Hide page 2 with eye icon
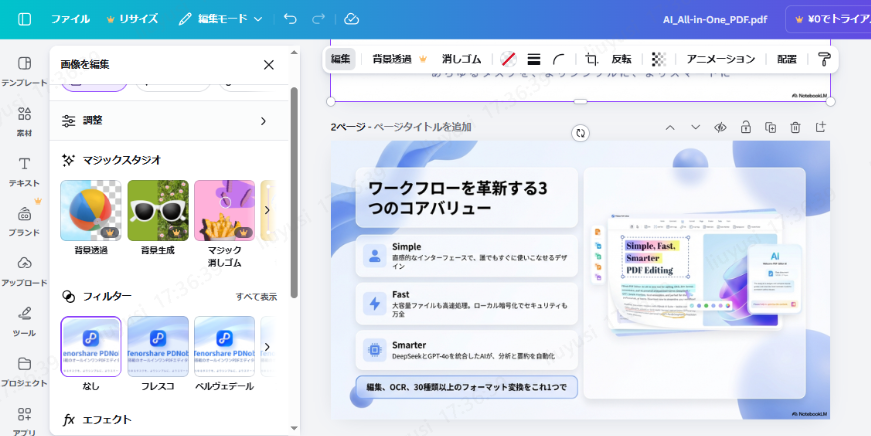 [720, 128]
